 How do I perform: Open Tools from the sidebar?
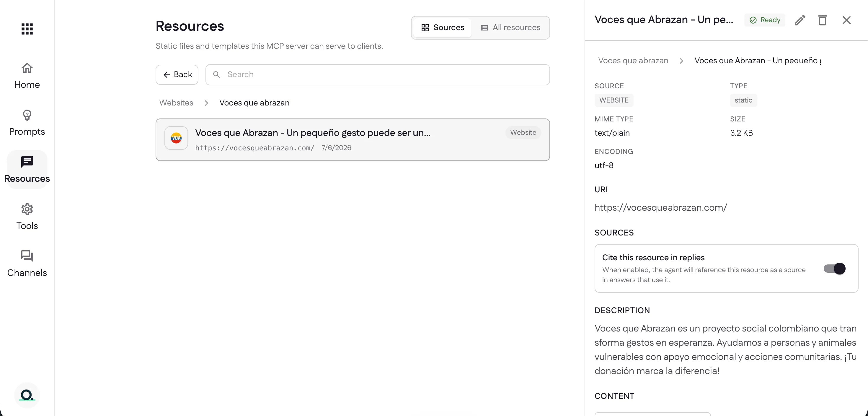point(27,217)
